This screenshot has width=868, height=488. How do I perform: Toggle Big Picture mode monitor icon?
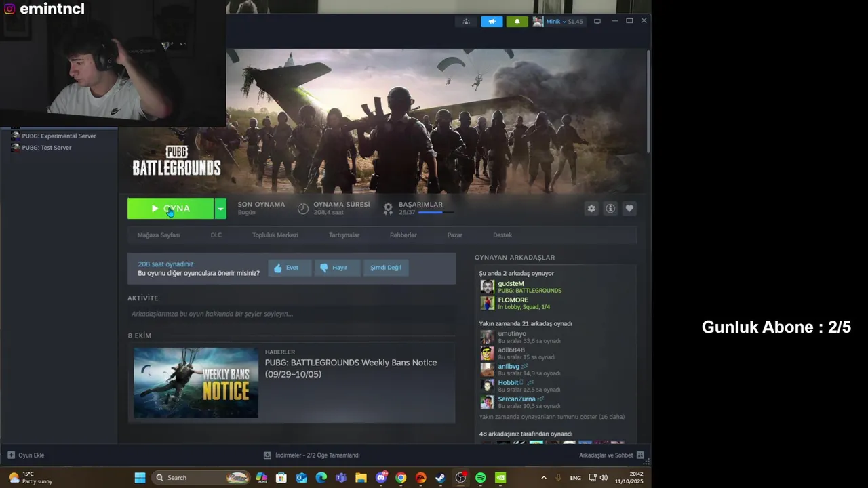point(597,22)
